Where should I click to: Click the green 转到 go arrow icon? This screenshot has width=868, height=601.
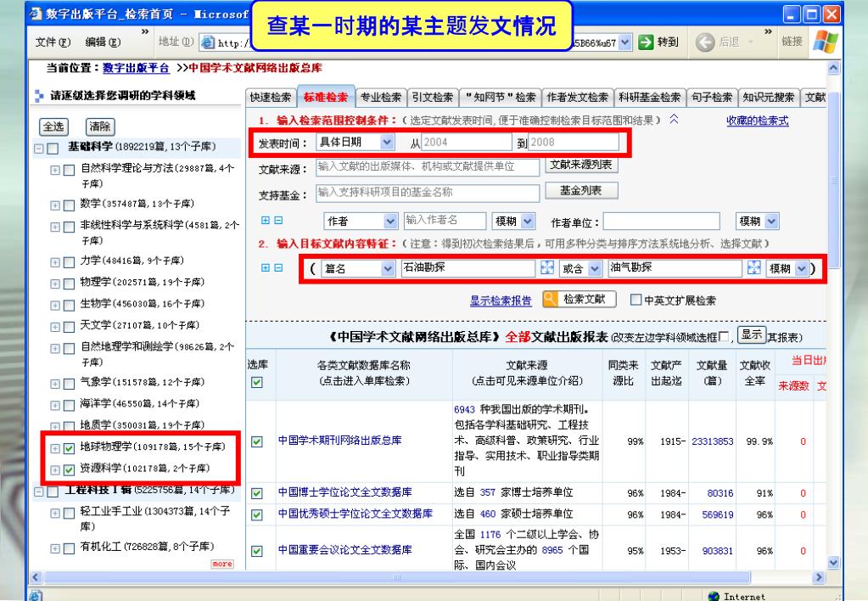[x=646, y=42]
